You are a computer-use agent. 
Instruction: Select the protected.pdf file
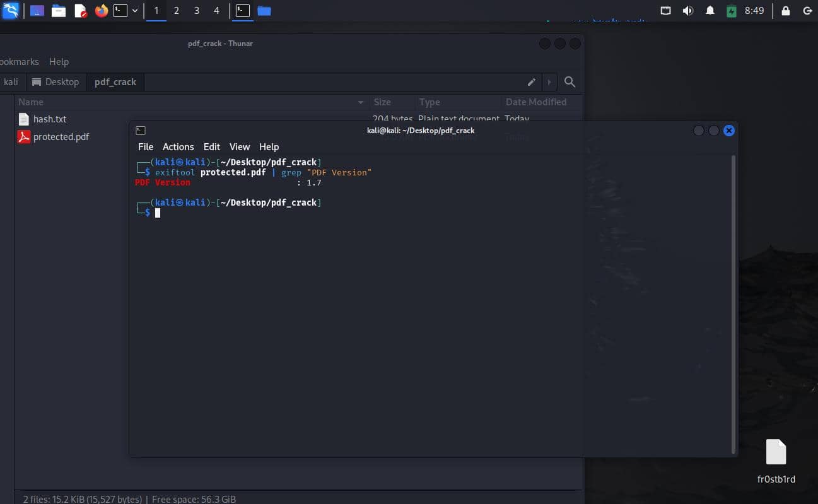pos(61,137)
